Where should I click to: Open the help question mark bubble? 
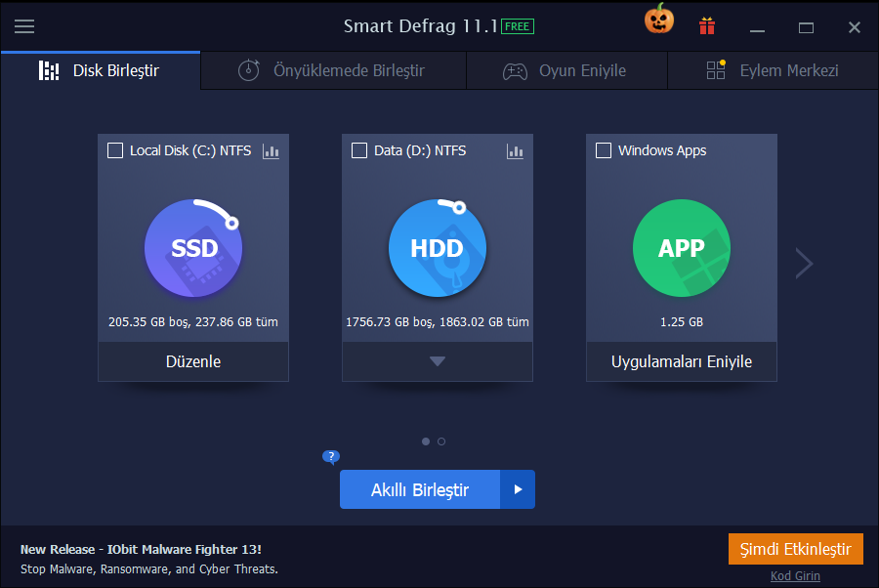(x=331, y=456)
